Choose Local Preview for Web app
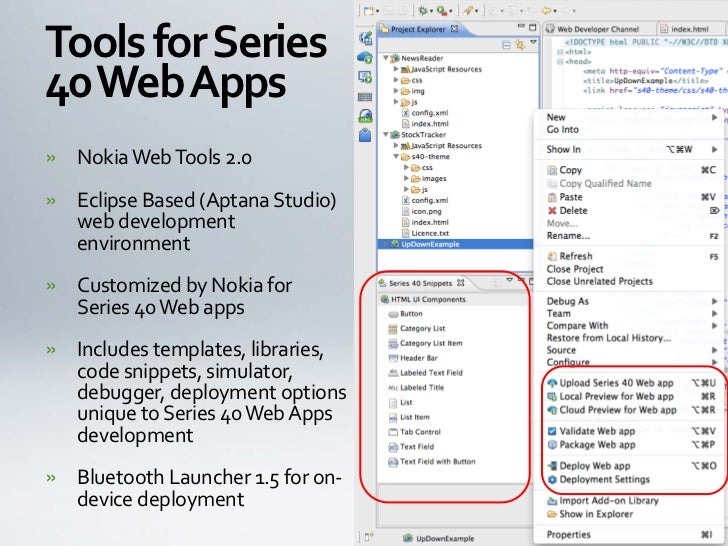 [x=631, y=396]
